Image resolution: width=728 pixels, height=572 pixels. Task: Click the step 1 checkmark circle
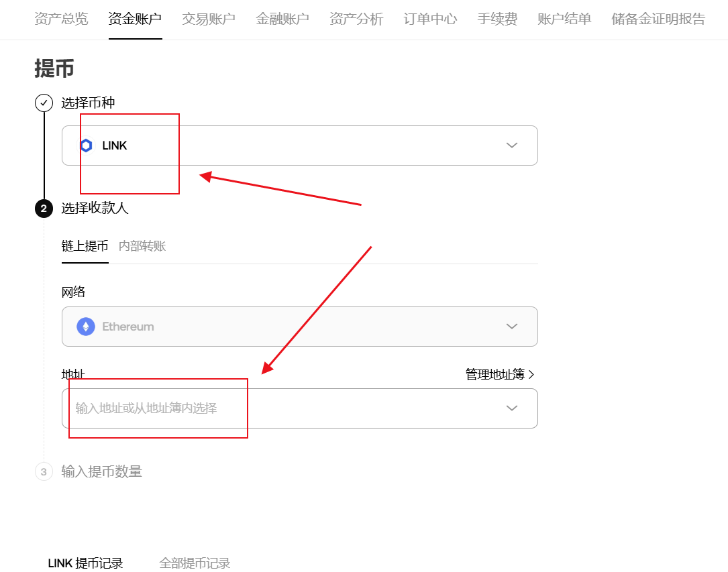[44, 103]
